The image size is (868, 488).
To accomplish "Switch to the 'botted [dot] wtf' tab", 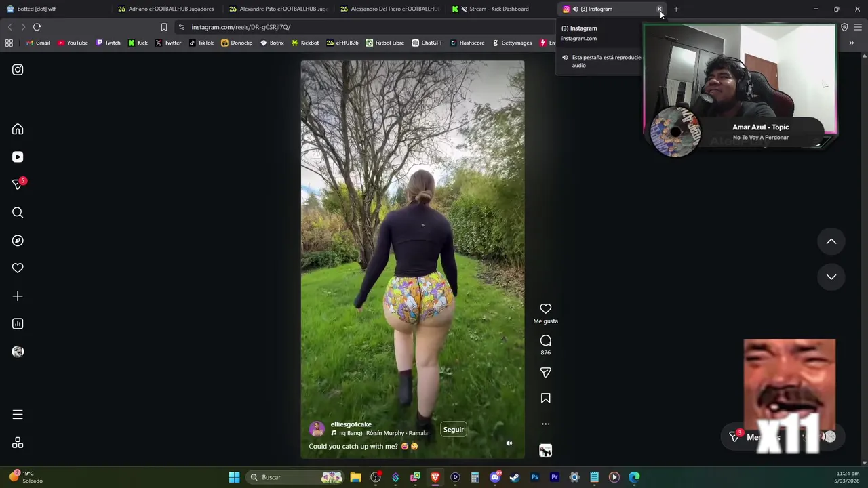I will coord(54,9).
